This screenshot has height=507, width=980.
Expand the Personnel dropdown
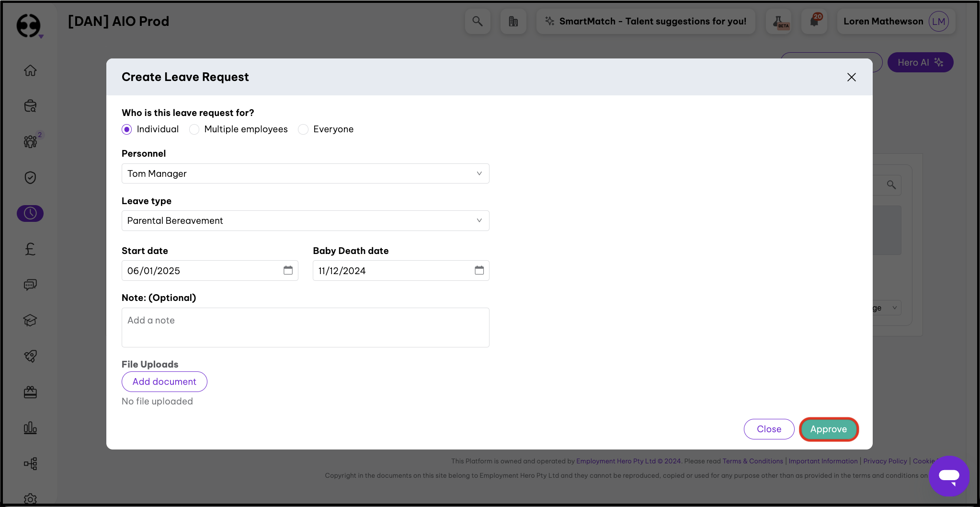point(305,173)
